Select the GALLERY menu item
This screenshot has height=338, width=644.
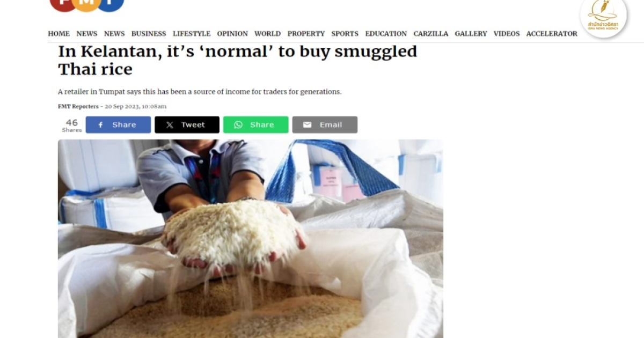(471, 34)
